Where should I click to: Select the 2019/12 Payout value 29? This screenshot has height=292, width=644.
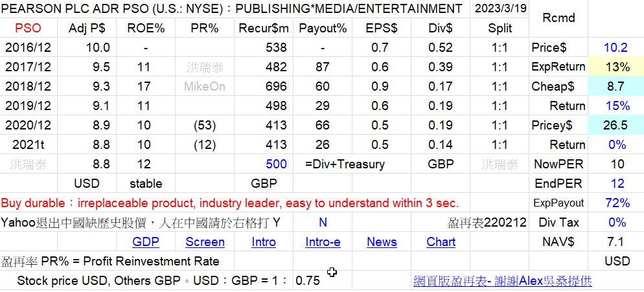click(323, 106)
